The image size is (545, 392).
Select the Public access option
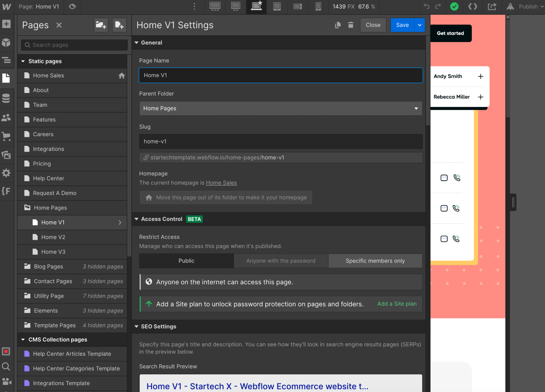coord(186,261)
